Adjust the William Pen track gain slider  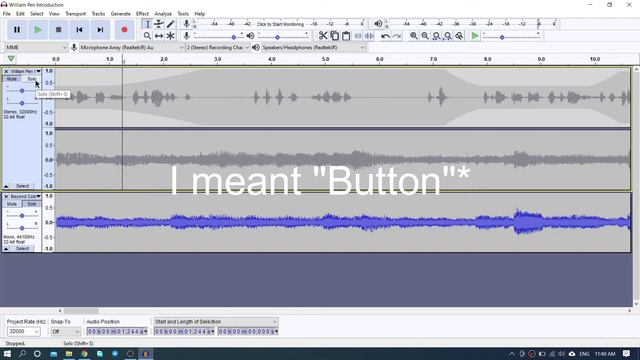pyautogui.click(x=22, y=91)
